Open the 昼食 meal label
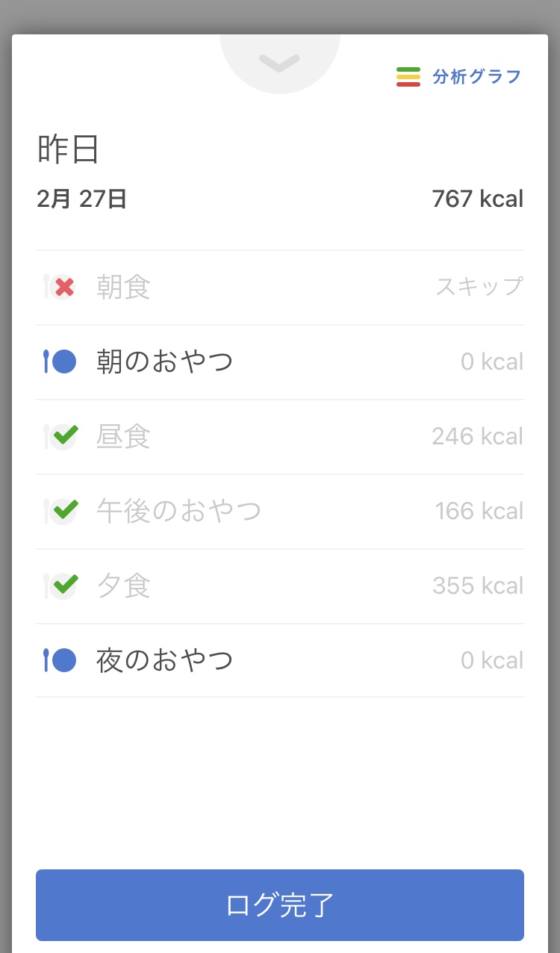The image size is (560, 953). click(x=124, y=437)
